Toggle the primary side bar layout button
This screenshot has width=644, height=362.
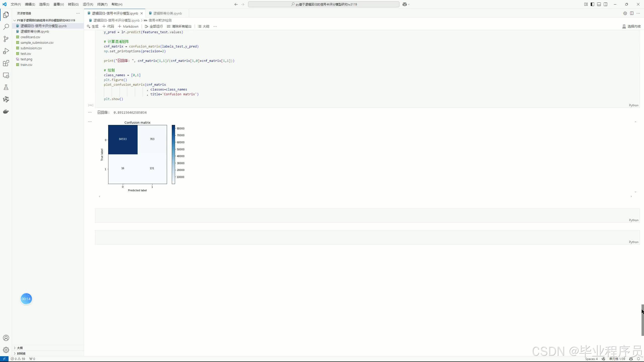tap(592, 4)
